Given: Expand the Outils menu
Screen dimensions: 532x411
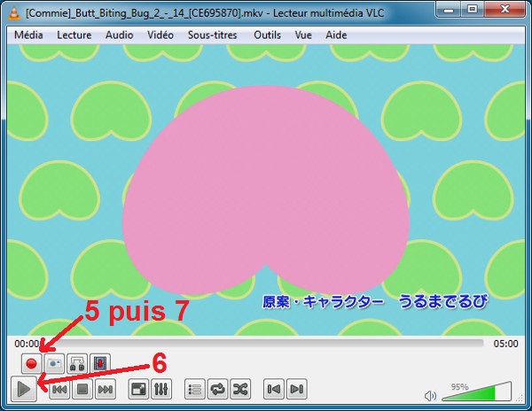Looking at the screenshot, I should click(x=266, y=35).
